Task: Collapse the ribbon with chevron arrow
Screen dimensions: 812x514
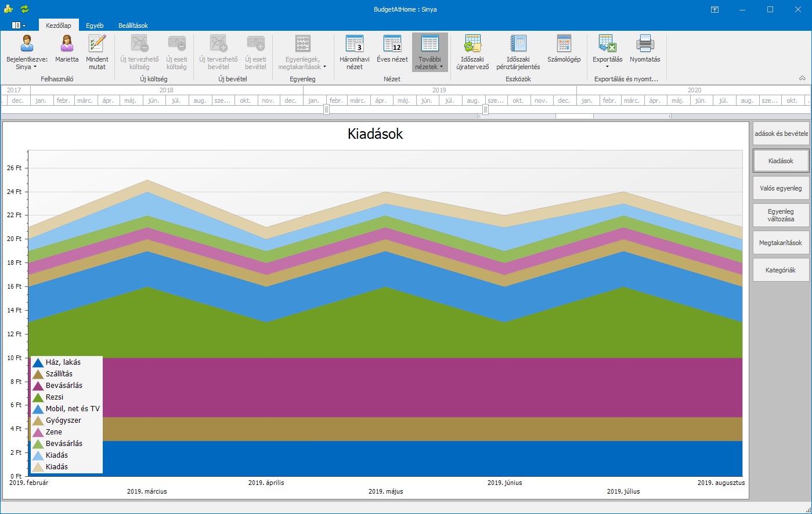Action: point(802,78)
